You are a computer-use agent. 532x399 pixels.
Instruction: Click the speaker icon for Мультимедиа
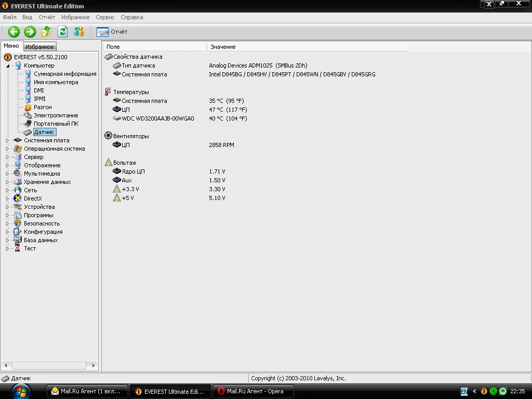coord(17,174)
